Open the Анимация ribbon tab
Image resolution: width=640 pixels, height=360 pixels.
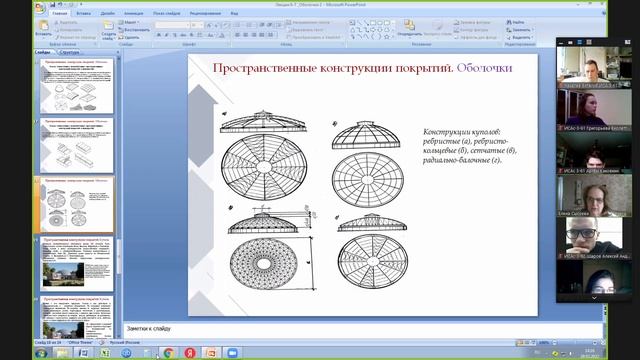click(x=133, y=13)
